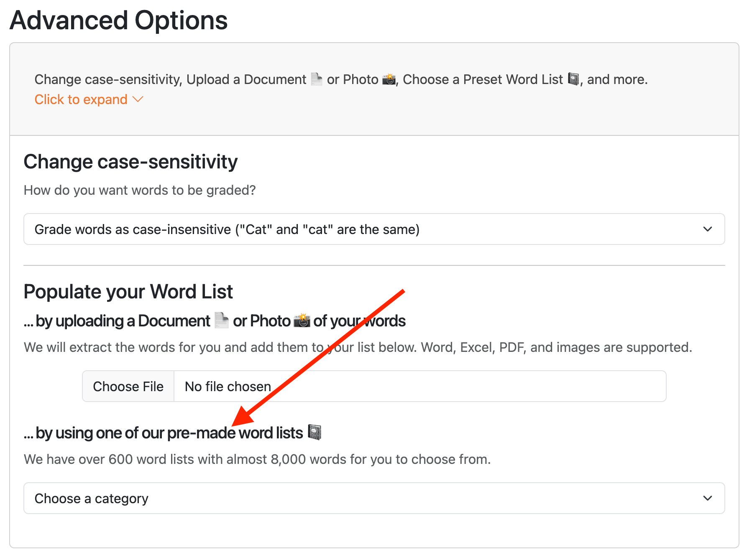Click the expand chevron beside Click to expand
The height and width of the screenshot is (560, 752).
pyautogui.click(x=138, y=100)
